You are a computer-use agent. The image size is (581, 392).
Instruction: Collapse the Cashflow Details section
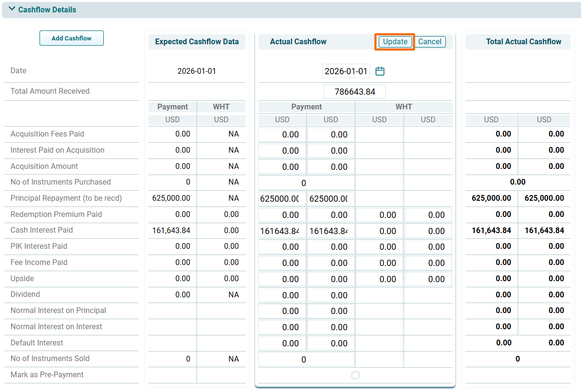pyautogui.click(x=12, y=10)
